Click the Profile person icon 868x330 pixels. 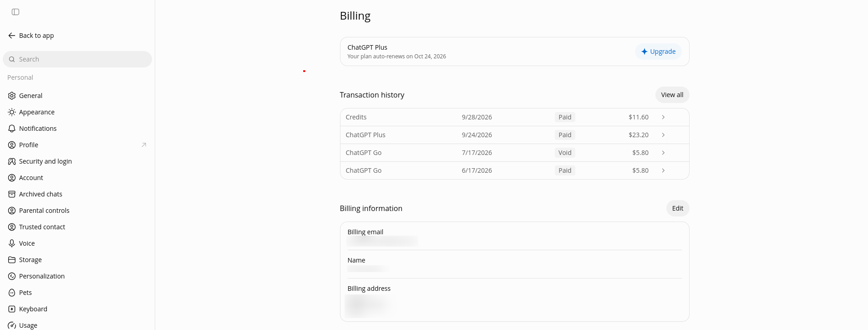coord(12,145)
